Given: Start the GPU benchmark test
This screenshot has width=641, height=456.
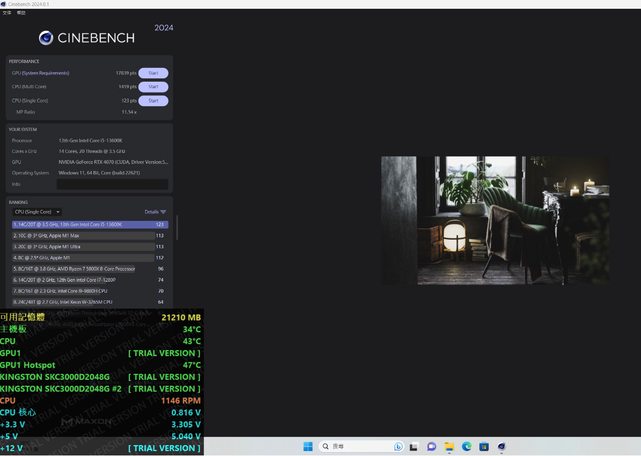Looking at the screenshot, I should (153, 73).
